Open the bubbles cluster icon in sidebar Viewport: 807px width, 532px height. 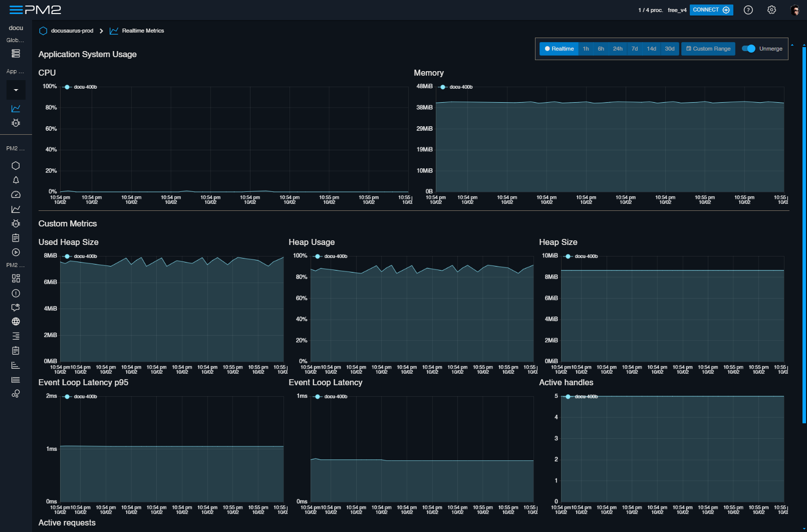[16, 394]
